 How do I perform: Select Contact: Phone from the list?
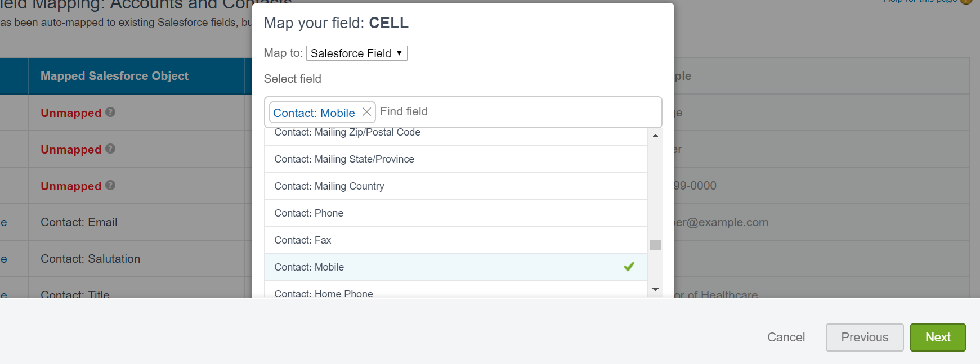[x=309, y=213]
